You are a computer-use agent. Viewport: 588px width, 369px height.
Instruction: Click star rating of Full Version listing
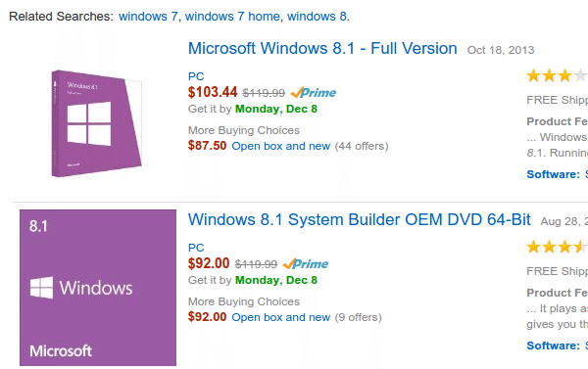point(557,76)
